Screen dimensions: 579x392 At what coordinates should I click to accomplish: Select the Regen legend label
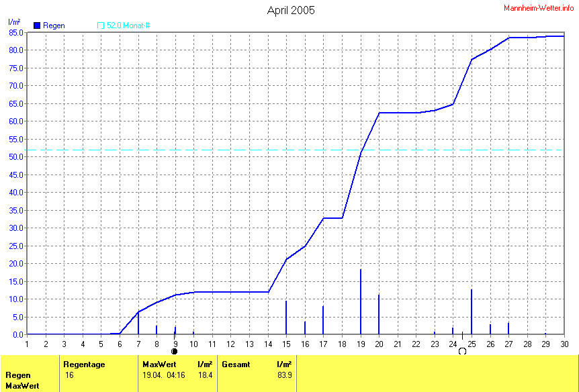54,26
